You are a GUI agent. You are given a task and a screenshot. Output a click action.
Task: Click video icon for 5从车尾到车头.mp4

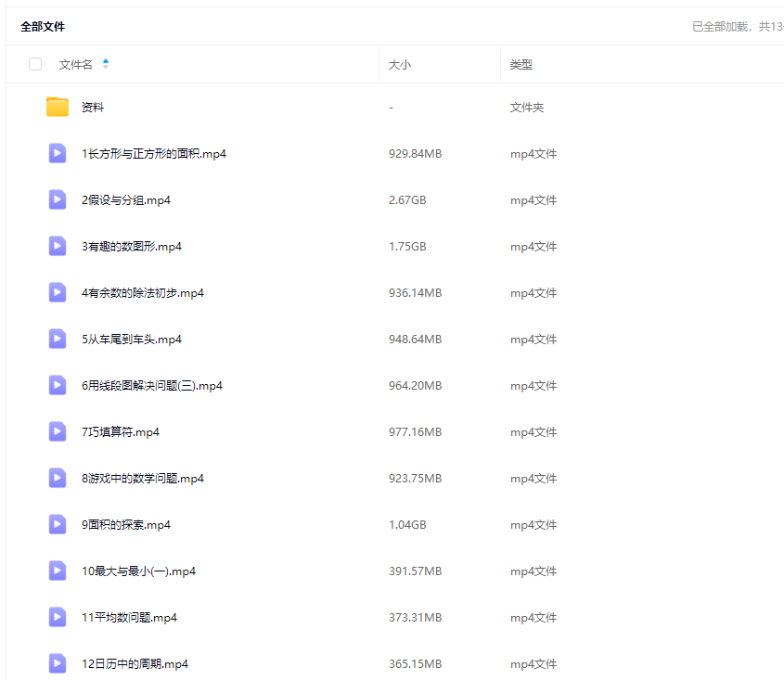58,339
